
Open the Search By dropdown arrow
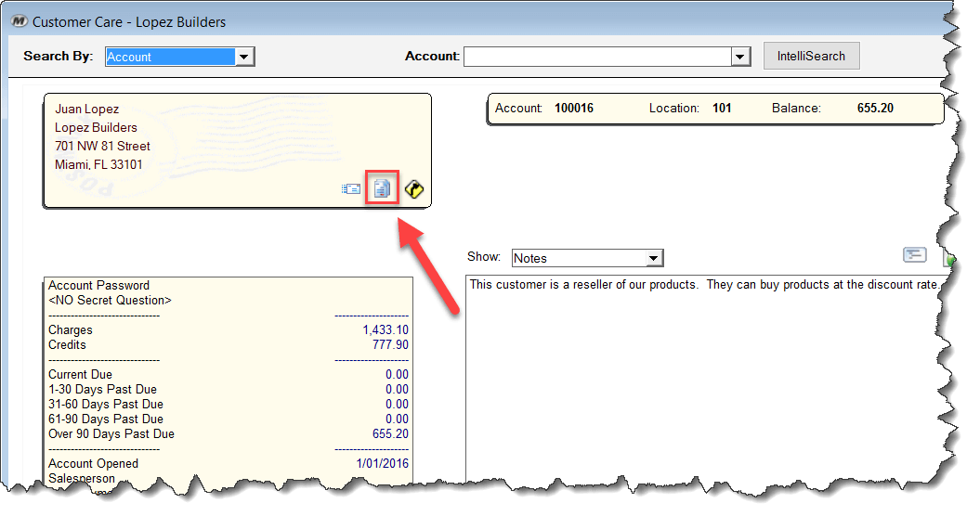[243, 57]
